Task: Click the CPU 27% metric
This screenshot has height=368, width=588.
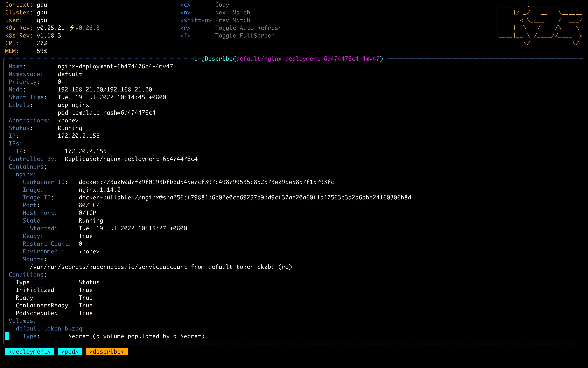Action: [x=26, y=43]
